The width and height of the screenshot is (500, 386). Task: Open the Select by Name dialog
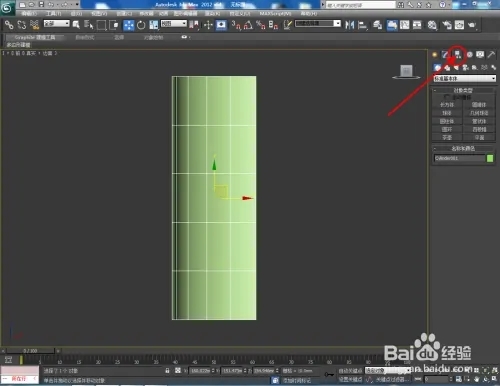pos(89,24)
